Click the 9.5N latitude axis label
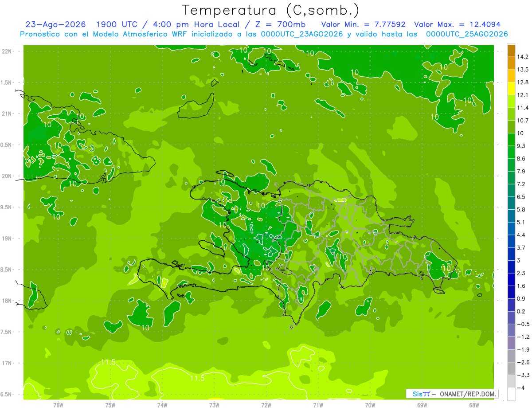The image size is (532, 411). click(6, 207)
